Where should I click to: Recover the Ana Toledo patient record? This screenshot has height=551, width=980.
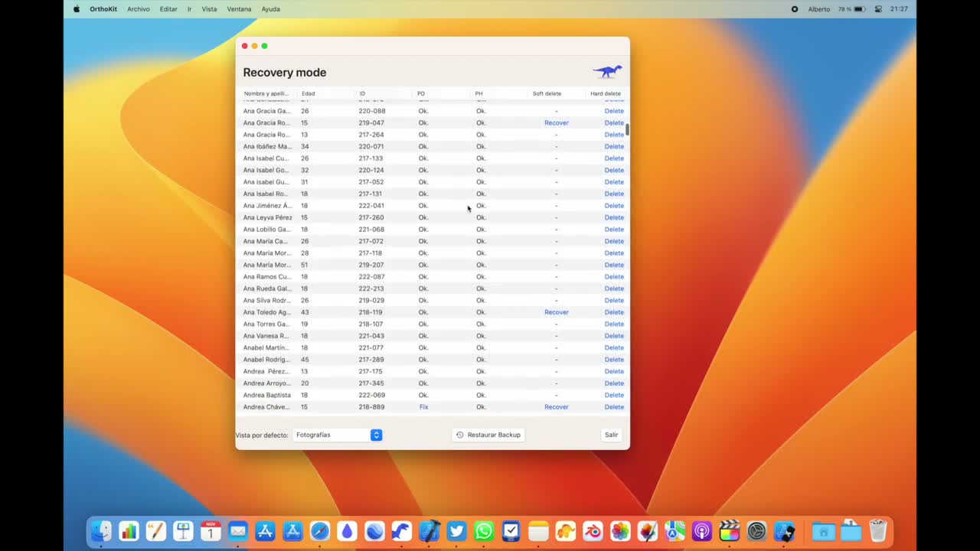[557, 312]
